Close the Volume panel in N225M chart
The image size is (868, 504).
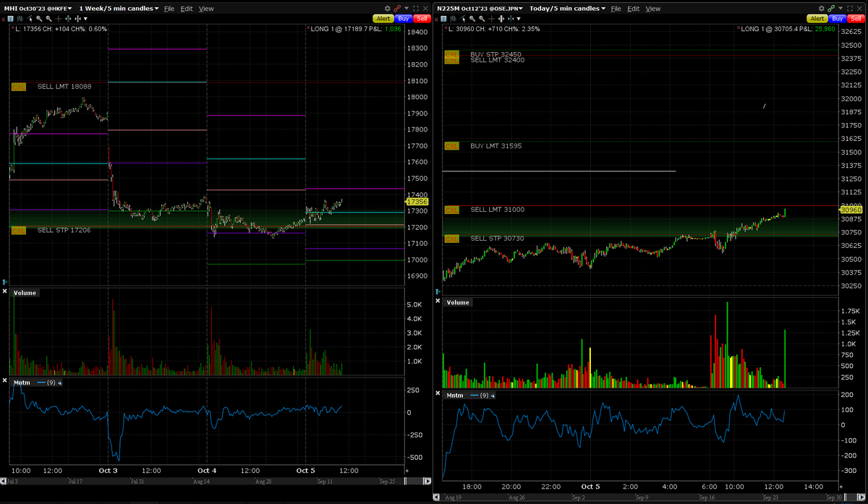pos(438,301)
